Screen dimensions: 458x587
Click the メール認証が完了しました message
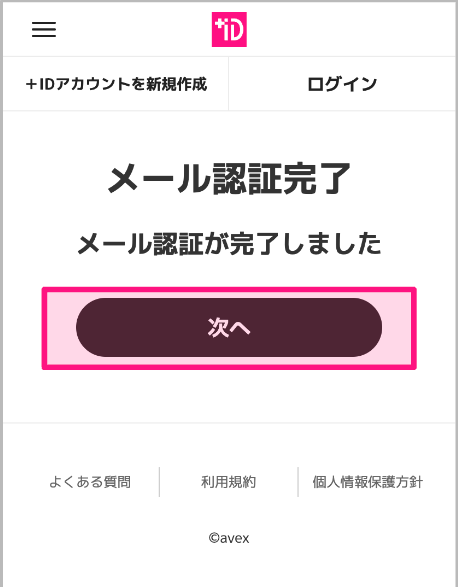pos(229,244)
